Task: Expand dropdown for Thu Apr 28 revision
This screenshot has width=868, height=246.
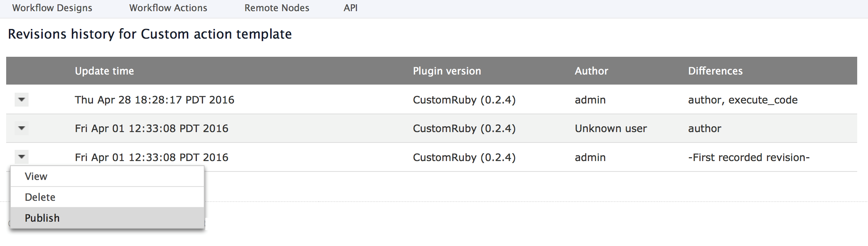Action: [x=22, y=100]
